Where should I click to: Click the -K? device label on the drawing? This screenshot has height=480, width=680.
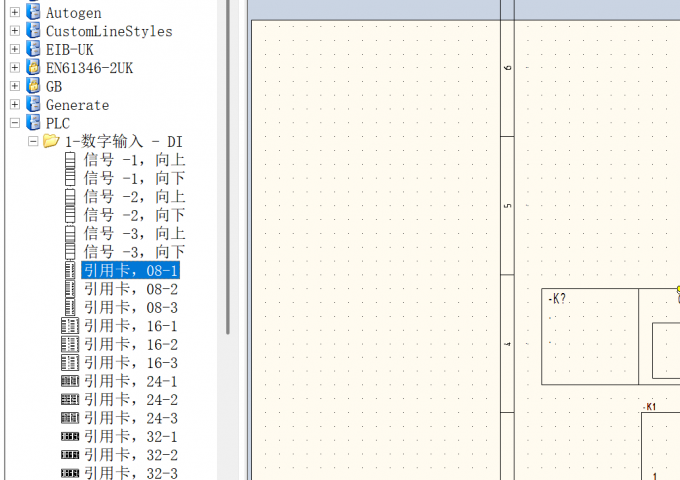[x=557, y=298]
